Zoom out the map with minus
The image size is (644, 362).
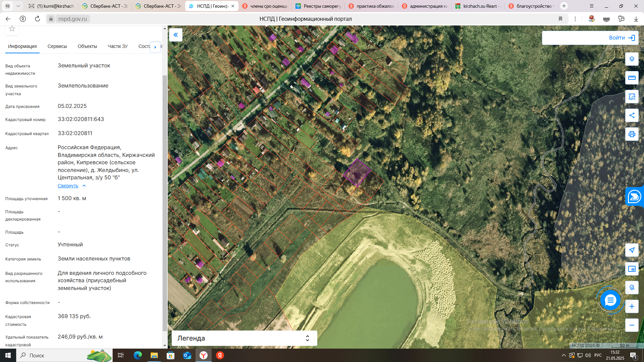632,325
